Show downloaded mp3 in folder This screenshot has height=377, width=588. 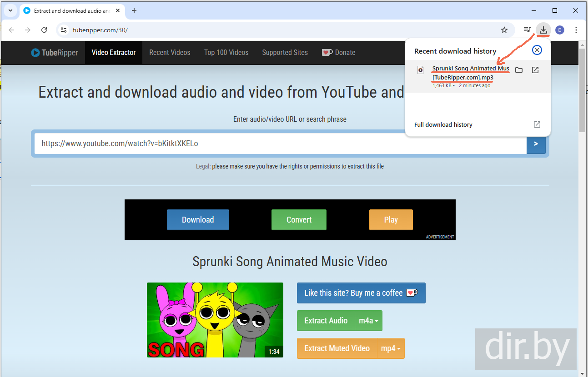519,70
